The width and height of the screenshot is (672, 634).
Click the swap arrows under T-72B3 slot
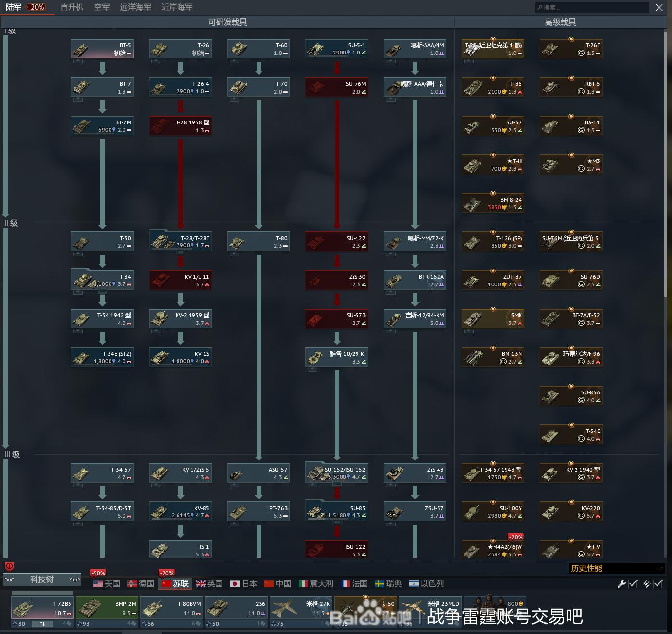[42, 624]
